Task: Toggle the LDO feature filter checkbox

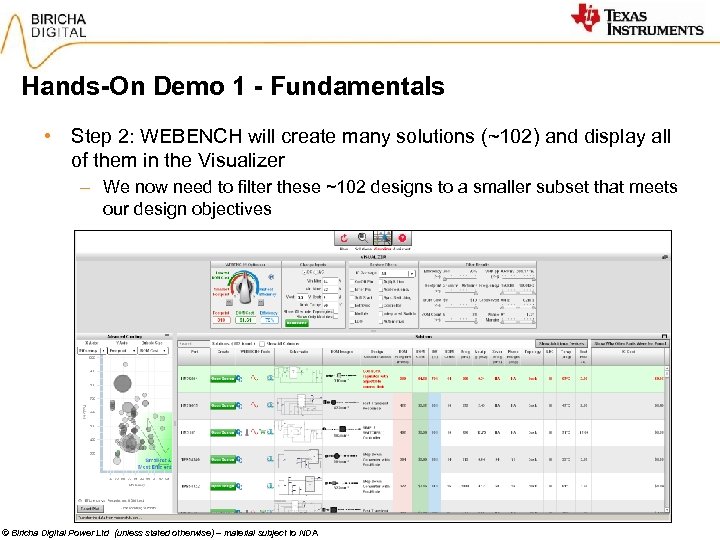Action: (352, 321)
